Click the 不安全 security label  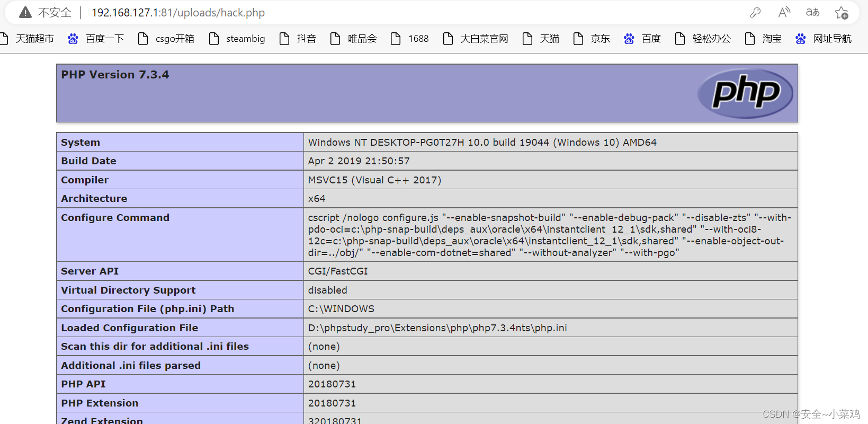(x=55, y=13)
